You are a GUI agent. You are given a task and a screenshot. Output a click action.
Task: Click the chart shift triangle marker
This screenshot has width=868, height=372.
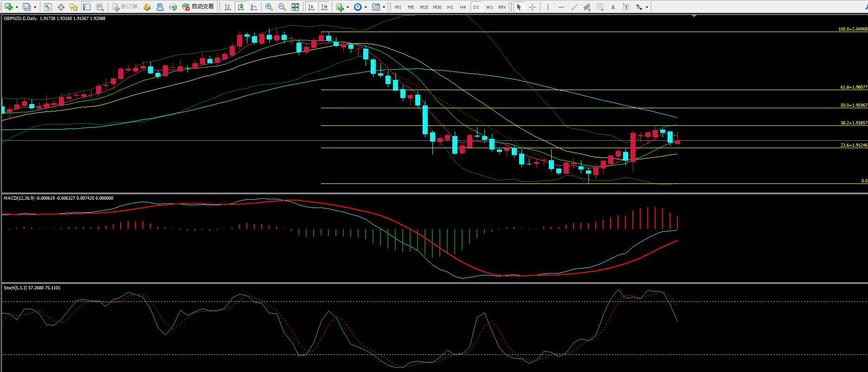coord(694,16)
